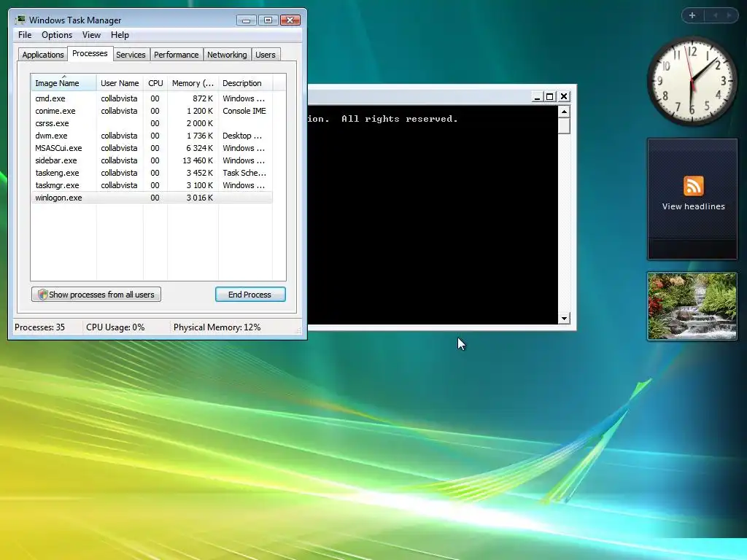Click the Physical Memory: 12% status entry
Viewport: 747px width, 560px height.
pos(217,327)
